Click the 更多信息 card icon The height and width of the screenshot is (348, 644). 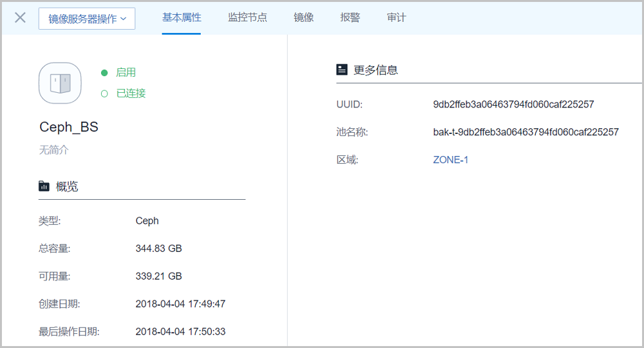tap(342, 70)
